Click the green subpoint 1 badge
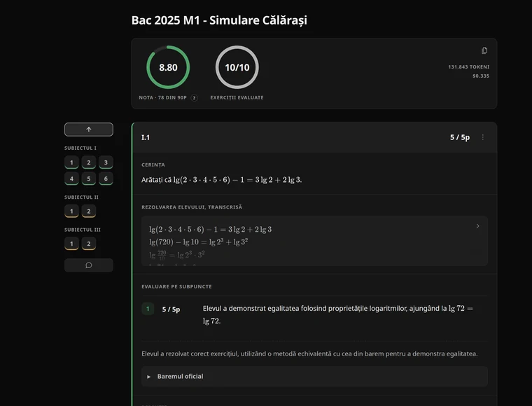The width and height of the screenshot is (532, 406). coord(148,309)
